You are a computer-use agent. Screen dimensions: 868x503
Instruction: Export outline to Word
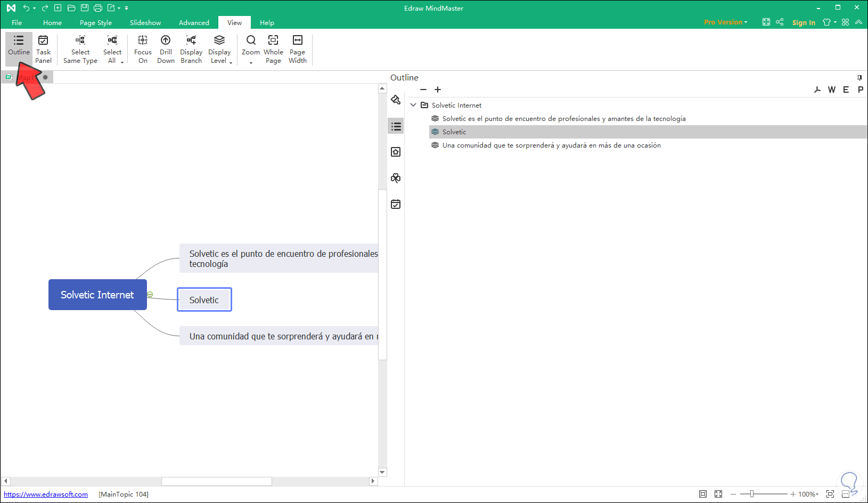pyautogui.click(x=832, y=90)
